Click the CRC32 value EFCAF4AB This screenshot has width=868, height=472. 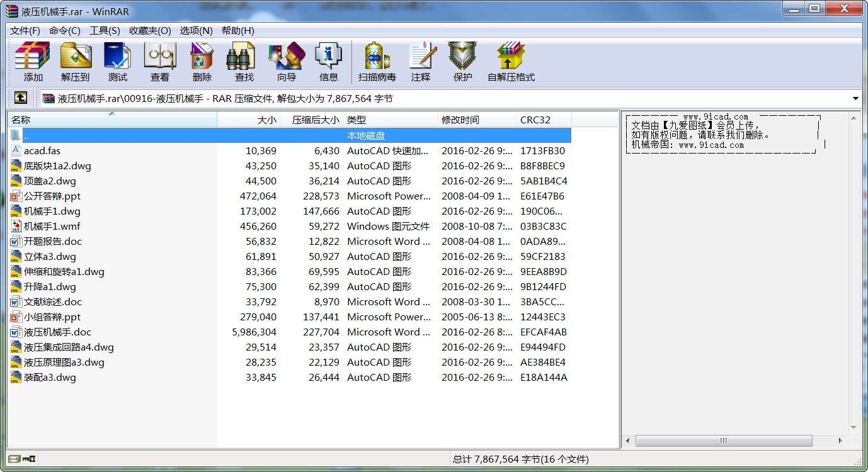[544, 332]
